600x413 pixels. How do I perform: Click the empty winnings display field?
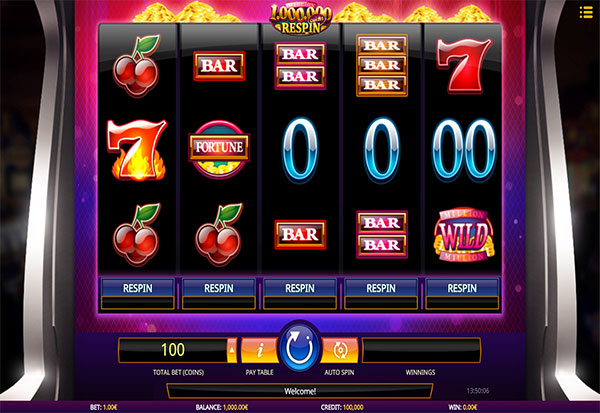click(x=421, y=350)
